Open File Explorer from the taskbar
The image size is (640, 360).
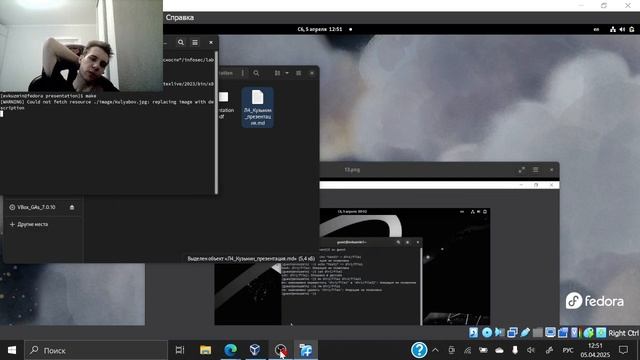205,350
